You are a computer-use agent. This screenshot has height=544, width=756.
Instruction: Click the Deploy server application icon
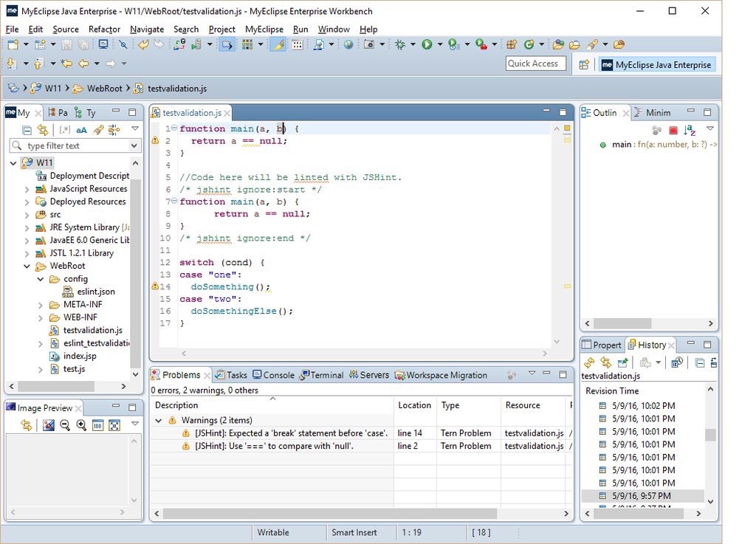pos(179,45)
